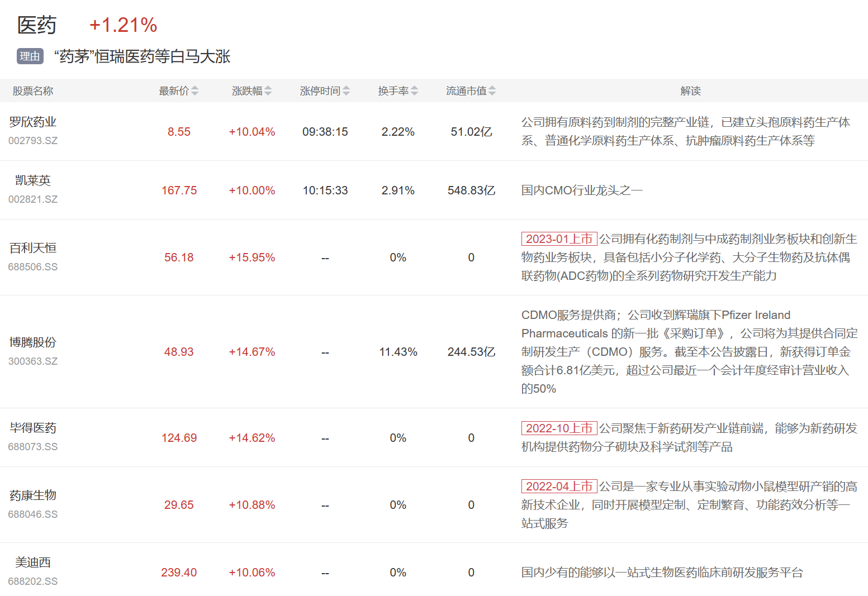
Task: Click market cap 548.83亿
Action: (471, 190)
